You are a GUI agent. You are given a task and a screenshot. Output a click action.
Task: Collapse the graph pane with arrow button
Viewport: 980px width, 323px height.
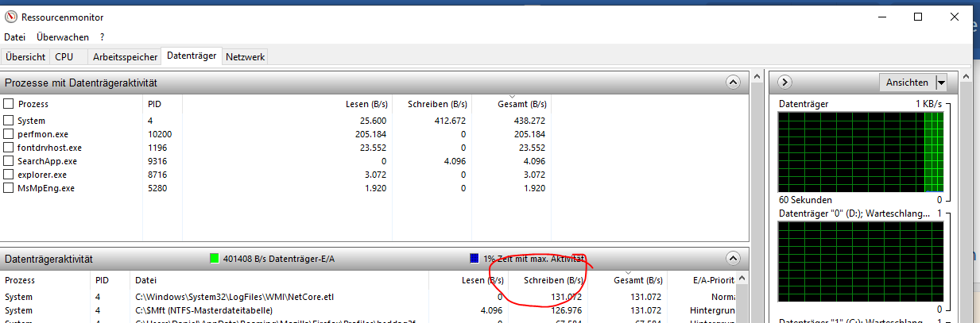784,83
